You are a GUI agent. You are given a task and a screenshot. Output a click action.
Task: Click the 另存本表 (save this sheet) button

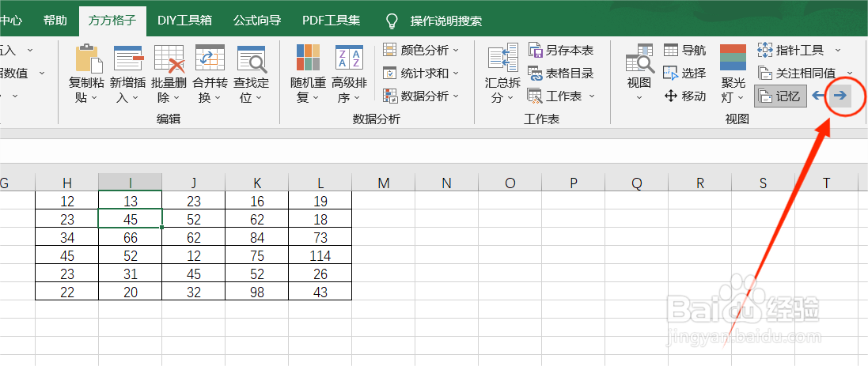561,51
